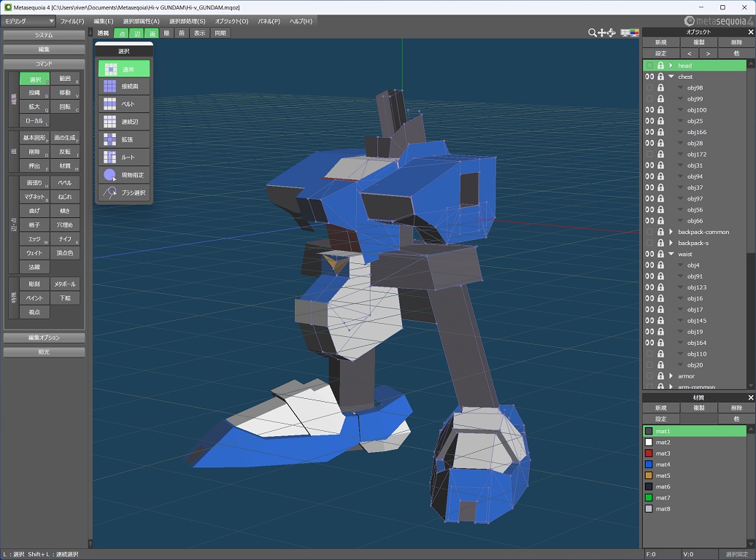Choose the ルート route selection mode

[124, 157]
